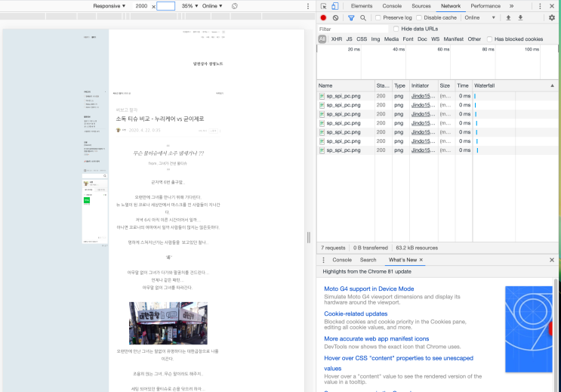Check Has blocked cookies option

[x=489, y=39]
